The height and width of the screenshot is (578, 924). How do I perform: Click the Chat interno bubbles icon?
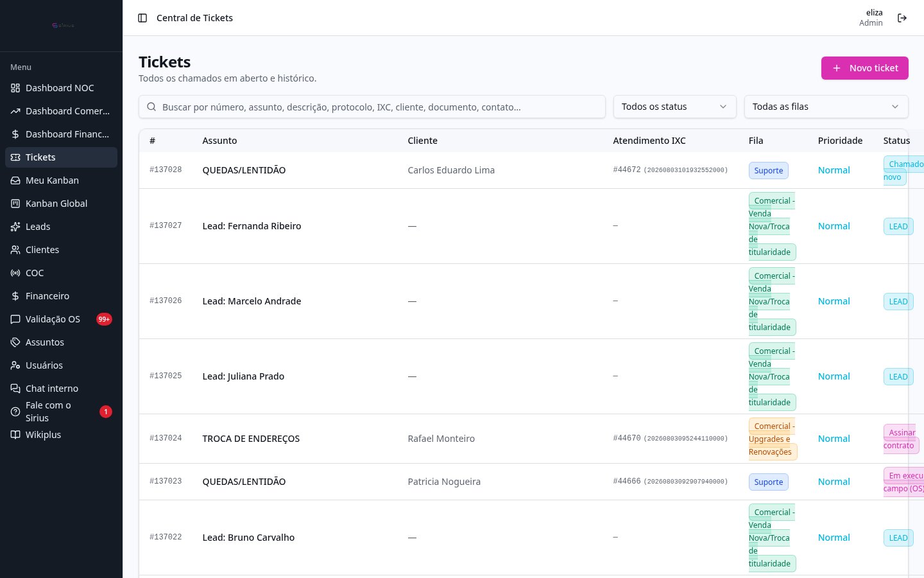click(15, 389)
